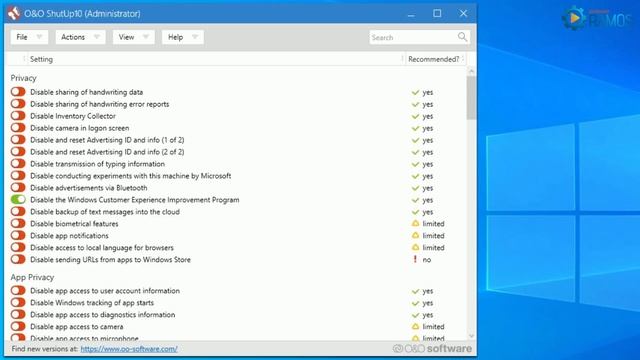Toggle Disable sharing of handwriting data
This screenshot has width=640, height=360.
coord(18,92)
